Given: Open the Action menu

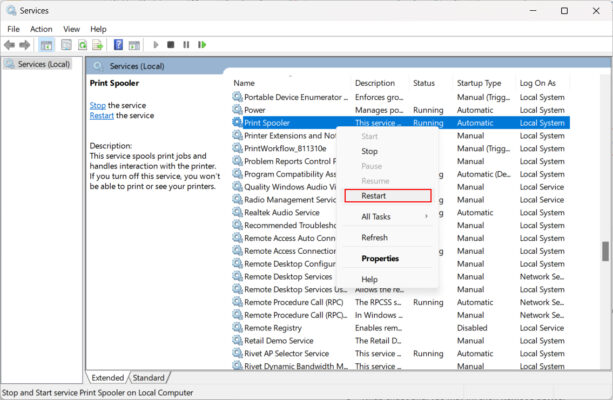Looking at the screenshot, I should [x=41, y=29].
